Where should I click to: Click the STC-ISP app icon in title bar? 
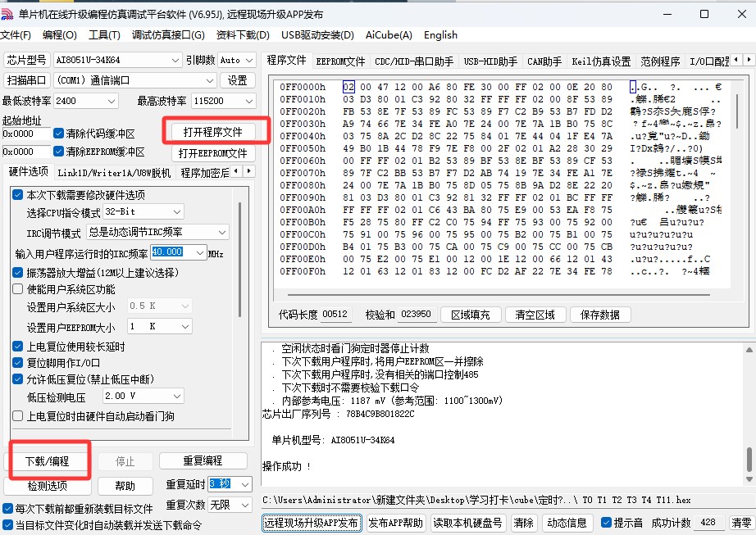[7, 14]
